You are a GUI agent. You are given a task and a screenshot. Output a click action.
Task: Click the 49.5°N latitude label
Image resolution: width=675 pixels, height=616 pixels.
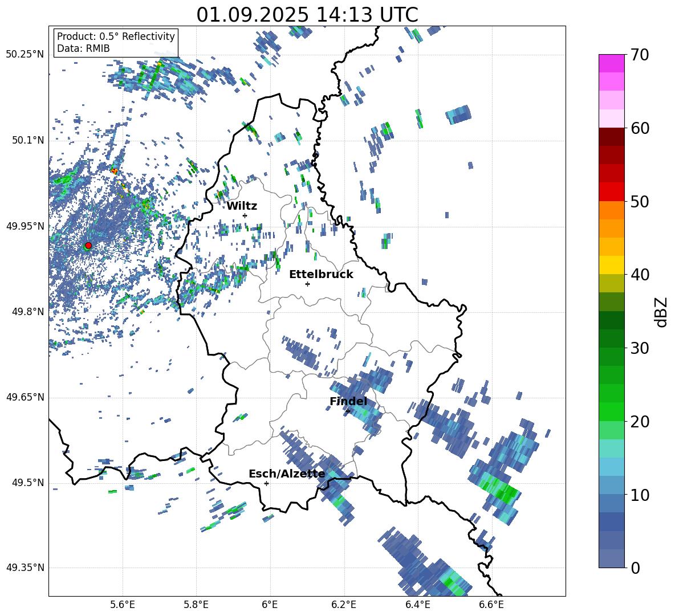(28, 483)
